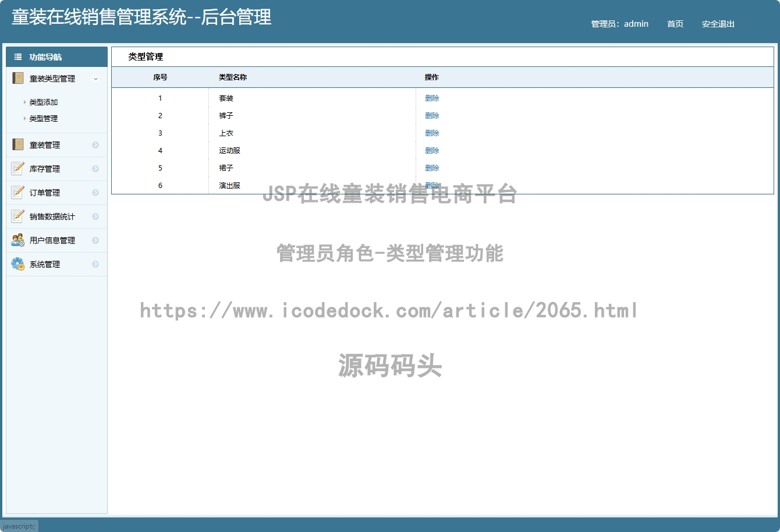Expand the 童装管理 arrow
Image resolution: width=780 pixels, height=532 pixels.
click(x=95, y=145)
